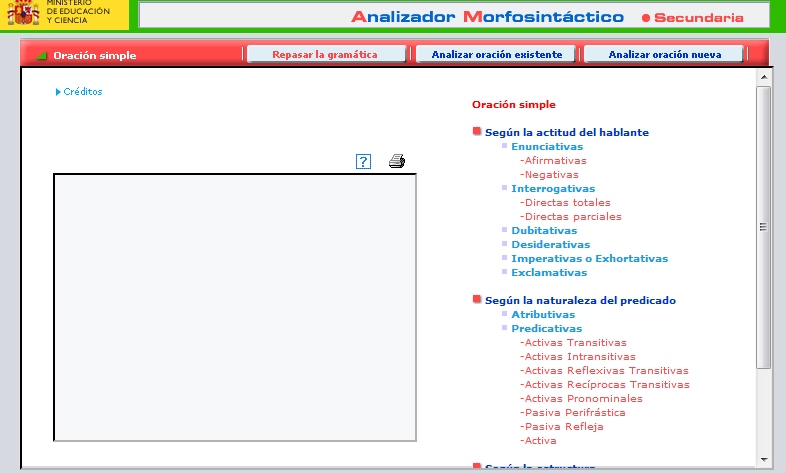Open Imperativas o Exhortativas
The width and height of the screenshot is (786, 473).
pos(589,258)
